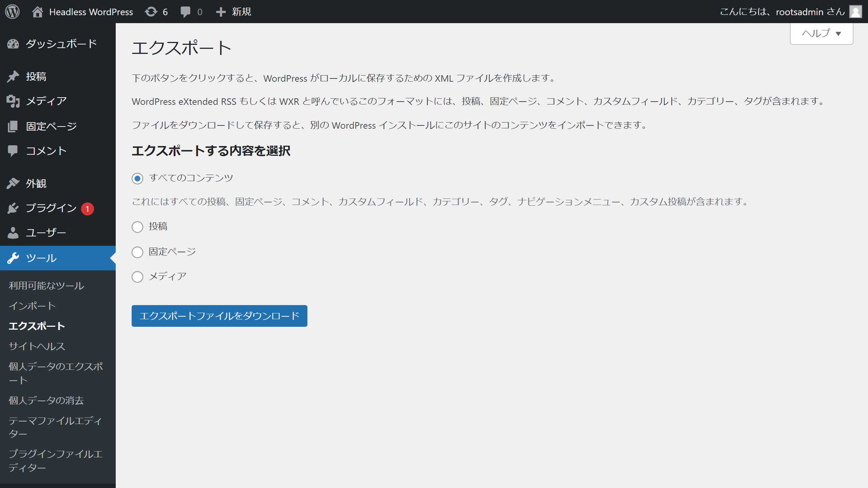Click the プラグイン plug icon
Image resolution: width=868 pixels, height=488 pixels.
13,208
